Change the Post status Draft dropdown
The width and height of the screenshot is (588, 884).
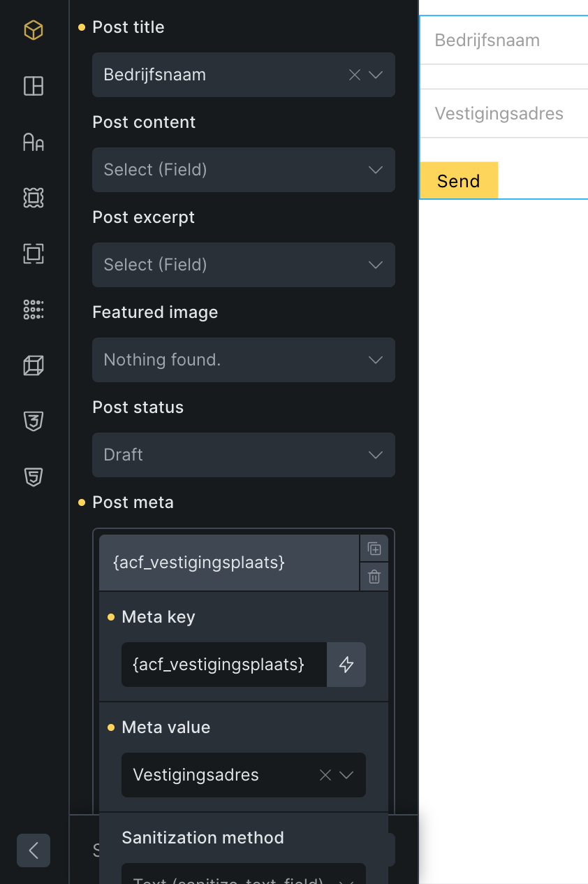point(243,455)
